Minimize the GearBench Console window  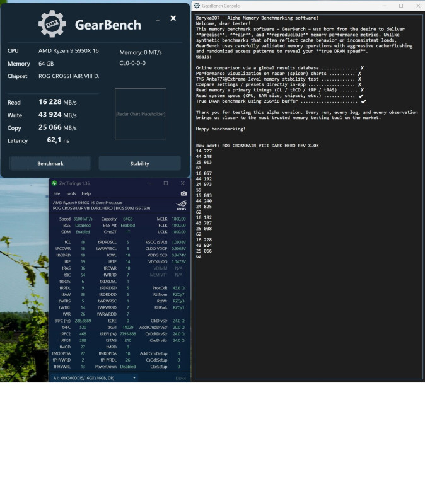pos(384,6)
